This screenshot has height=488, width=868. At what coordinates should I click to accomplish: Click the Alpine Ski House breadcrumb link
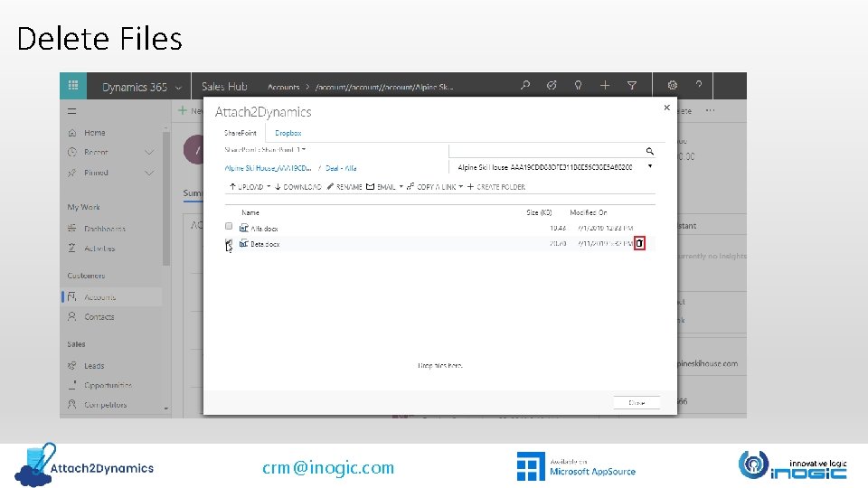pyautogui.click(x=268, y=168)
